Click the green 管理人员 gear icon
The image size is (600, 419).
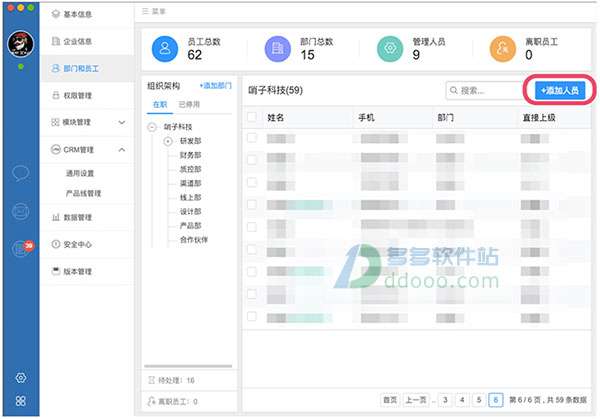tap(390, 49)
